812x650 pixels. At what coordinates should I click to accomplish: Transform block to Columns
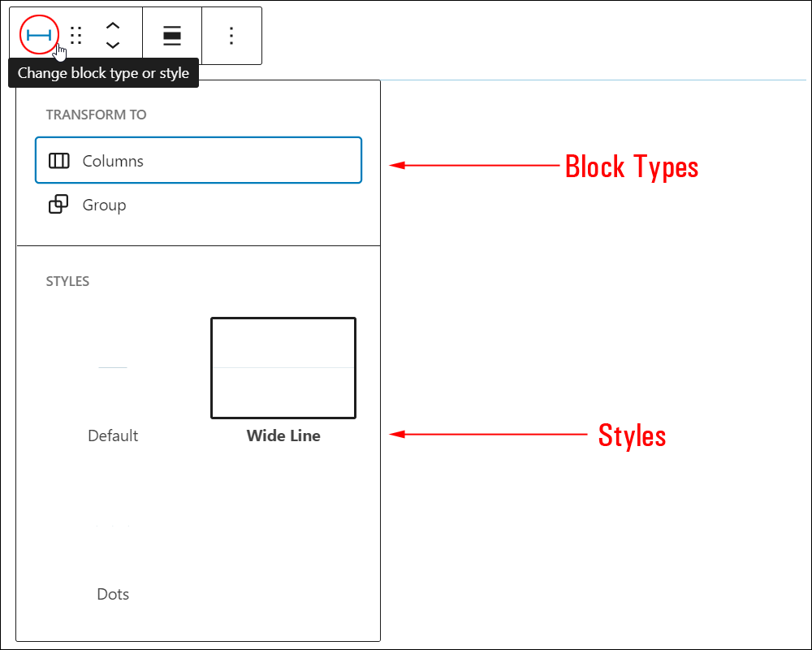198,160
